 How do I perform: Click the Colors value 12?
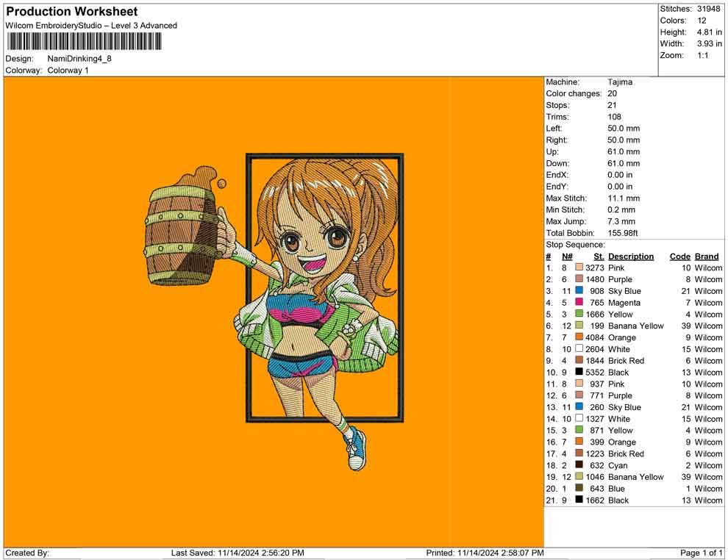pos(702,21)
